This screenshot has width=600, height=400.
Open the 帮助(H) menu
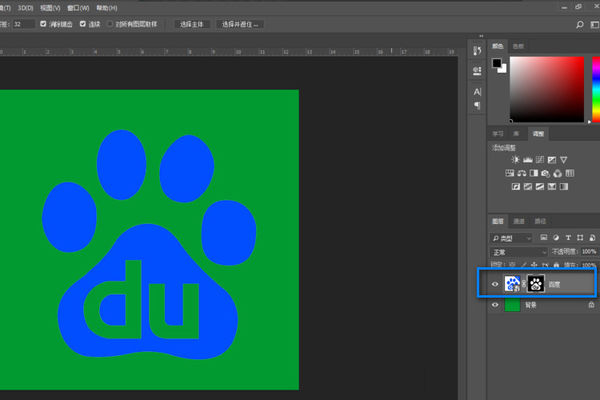[107, 8]
